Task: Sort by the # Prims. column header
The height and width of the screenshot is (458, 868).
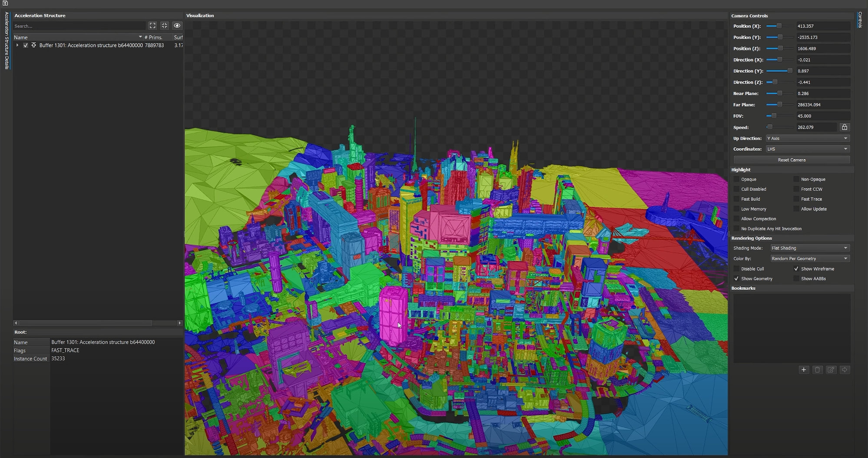Action: coord(153,37)
